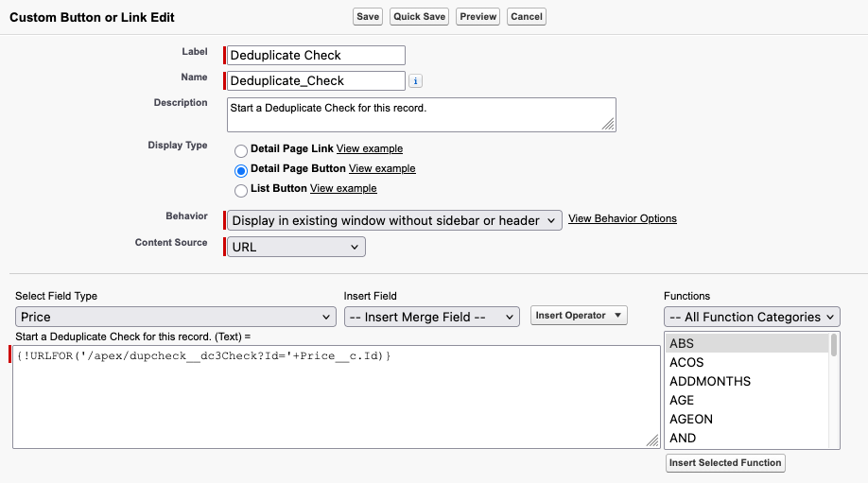Open View example for Detail Page Button
The image size is (868, 483).
coord(382,168)
